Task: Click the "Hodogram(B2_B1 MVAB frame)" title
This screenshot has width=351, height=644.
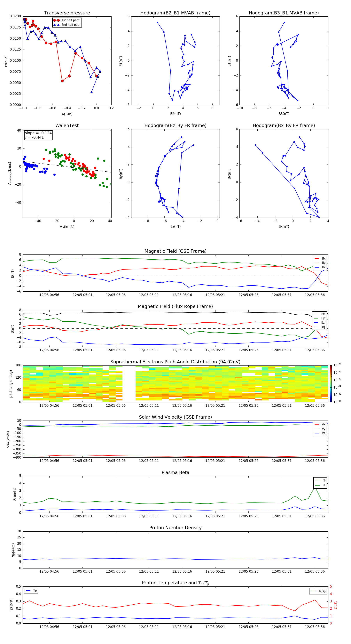Action: [x=175, y=13]
